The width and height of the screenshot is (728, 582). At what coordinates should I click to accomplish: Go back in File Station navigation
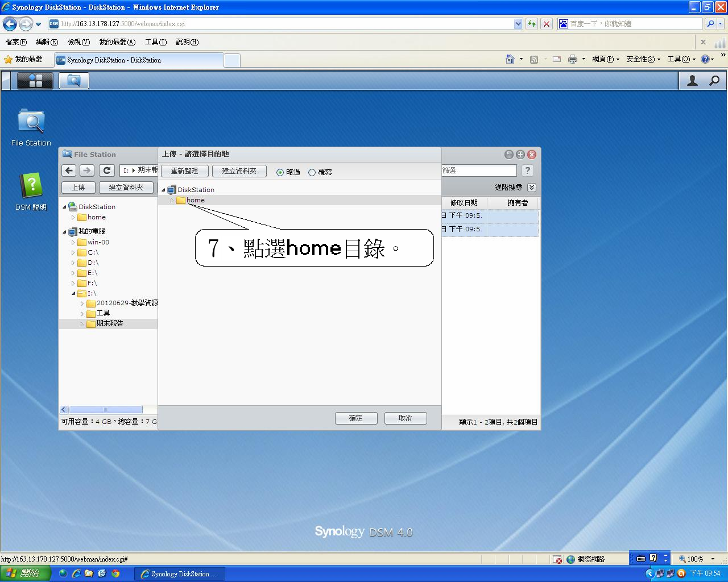click(69, 170)
